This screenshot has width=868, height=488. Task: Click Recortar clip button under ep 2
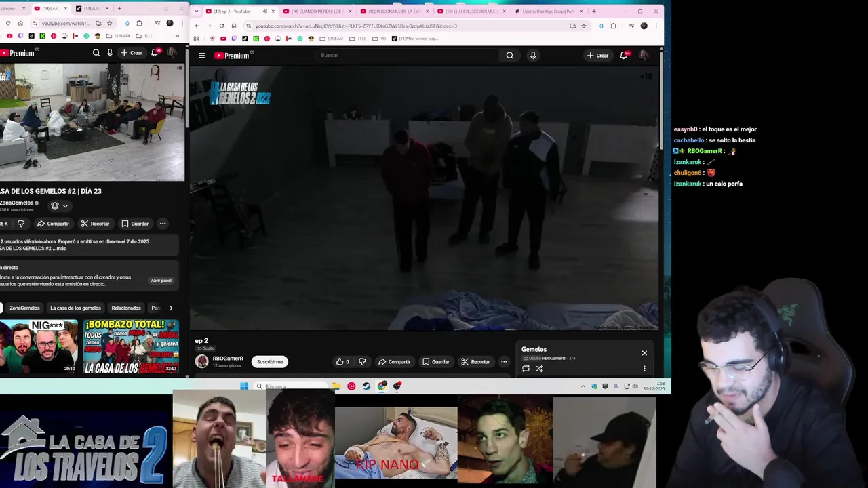[475, 362]
